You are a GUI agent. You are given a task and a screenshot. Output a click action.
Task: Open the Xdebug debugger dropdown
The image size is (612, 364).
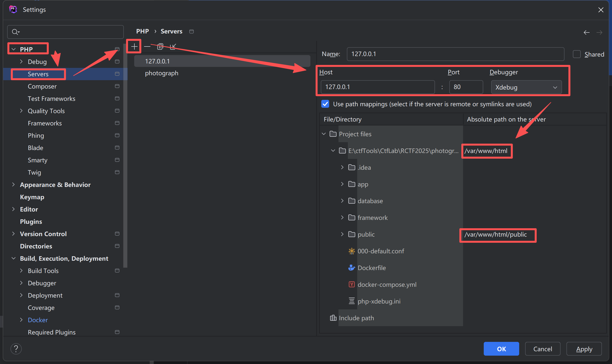pyautogui.click(x=526, y=87)
